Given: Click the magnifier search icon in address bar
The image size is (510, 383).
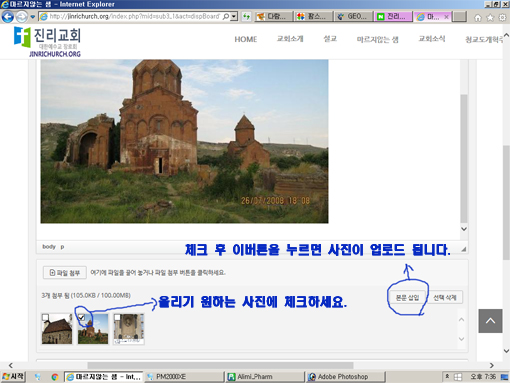Looking at the screenshot, I should click(x=226, y=16).
